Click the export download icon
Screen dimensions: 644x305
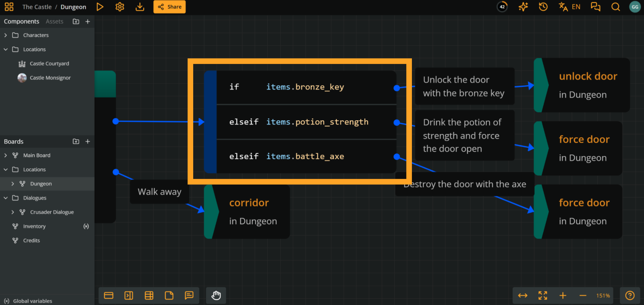tap(140, 7)
